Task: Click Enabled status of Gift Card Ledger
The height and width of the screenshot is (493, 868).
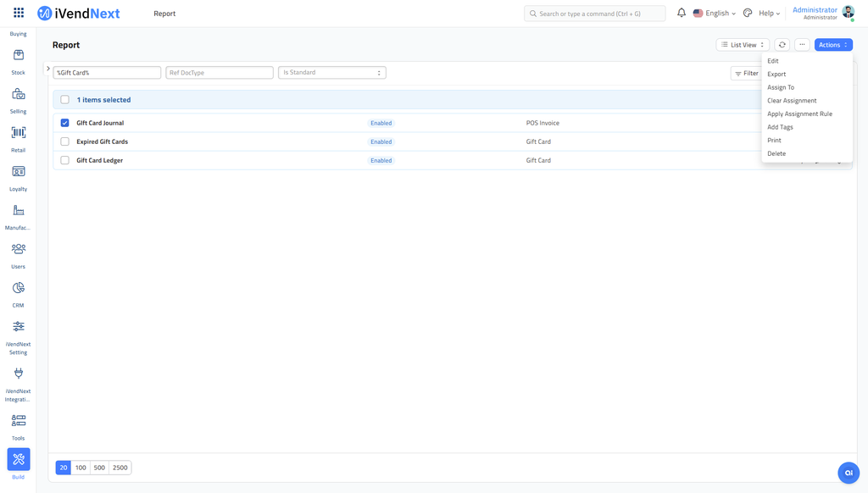Action: coord(381,160)
